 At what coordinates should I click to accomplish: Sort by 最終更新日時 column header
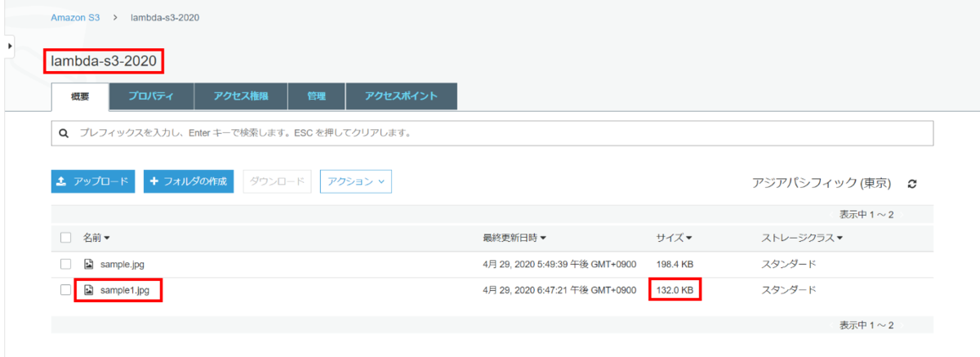(x=514, y=238)
